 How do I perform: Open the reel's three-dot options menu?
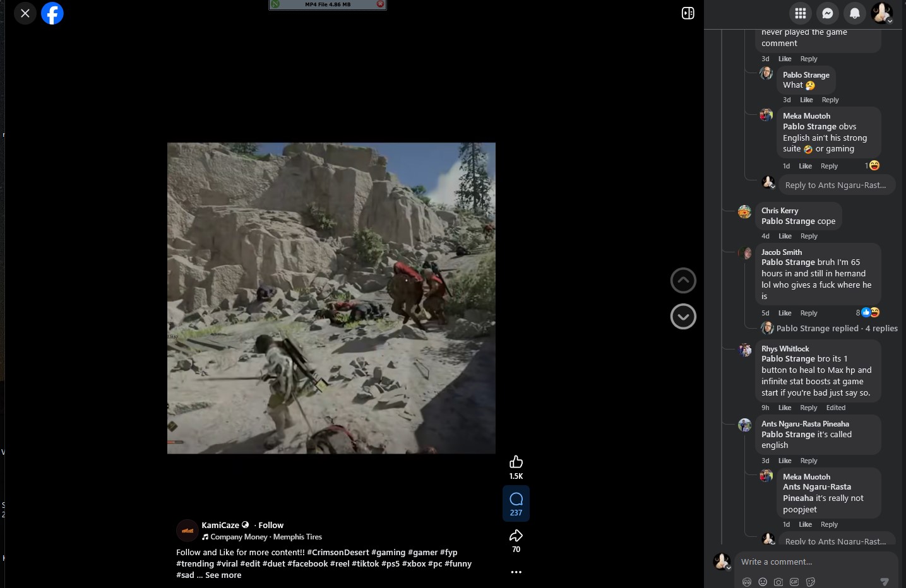pyautogui.click(x=516, y=572)
